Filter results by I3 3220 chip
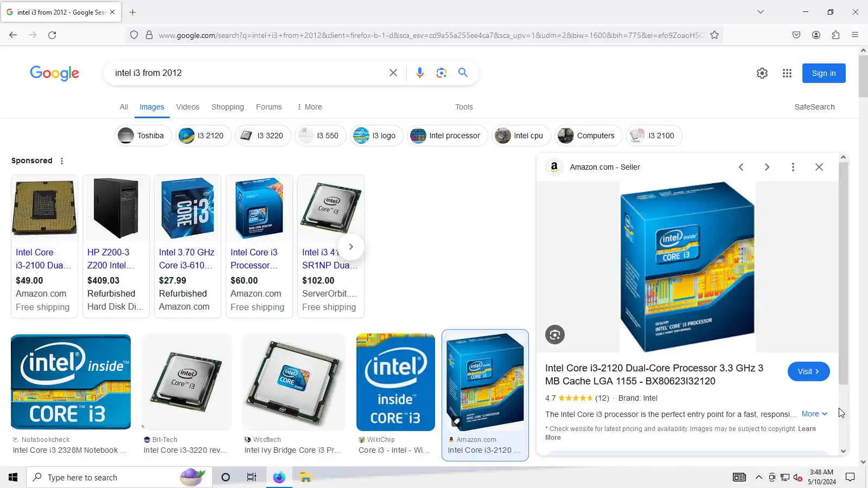The height and width of the screenshot is (488, 868). pos(263,136)
